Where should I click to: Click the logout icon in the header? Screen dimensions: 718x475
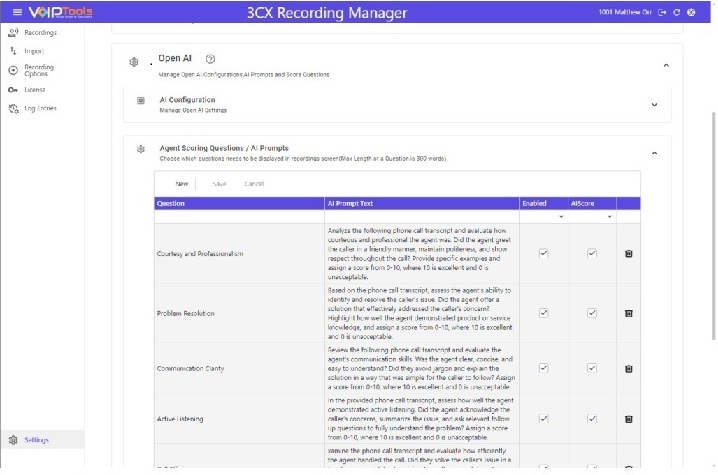click(x=662, y=12)
